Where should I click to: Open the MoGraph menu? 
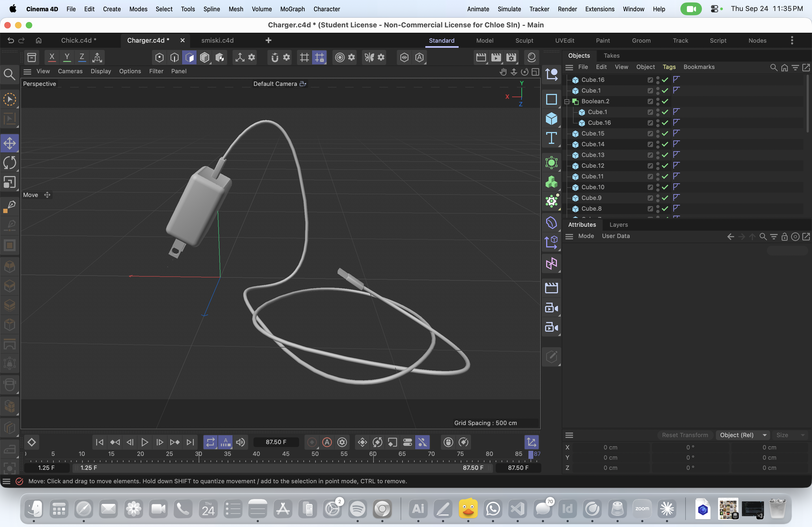(292, 9)
